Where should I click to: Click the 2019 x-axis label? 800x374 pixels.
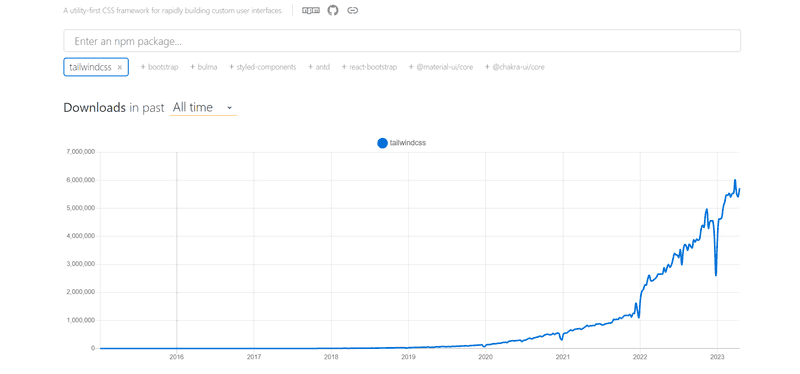tap(408, 357)
